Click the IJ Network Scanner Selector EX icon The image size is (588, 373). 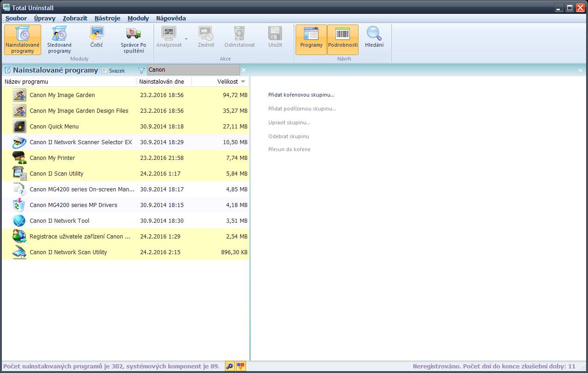pos(19,142)
